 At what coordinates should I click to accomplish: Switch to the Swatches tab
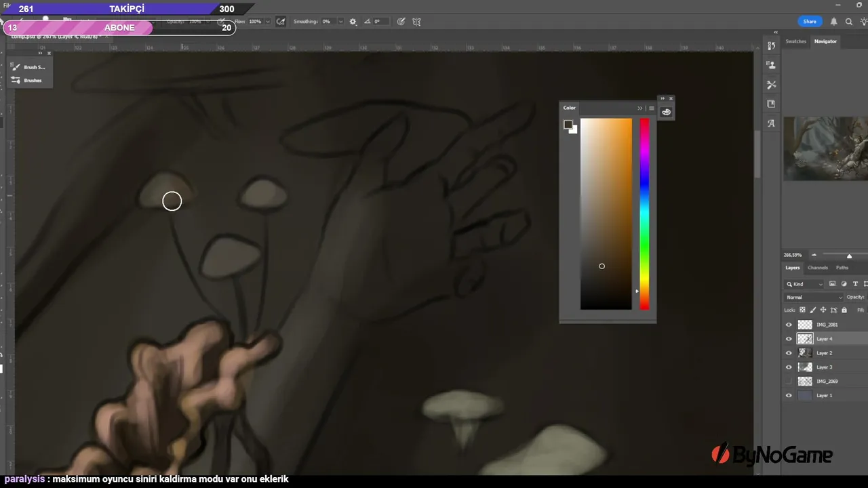tap(796, 41)
